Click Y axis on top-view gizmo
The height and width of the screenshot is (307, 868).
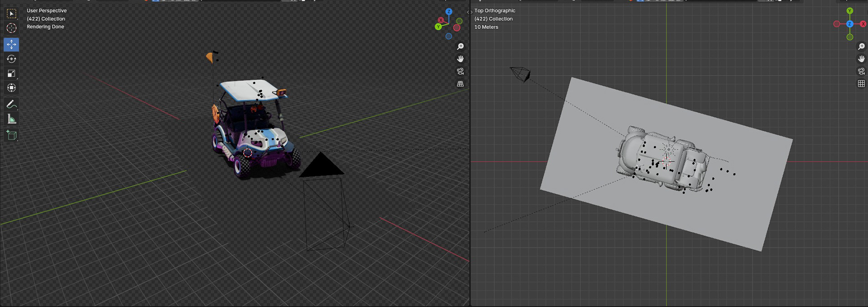850,11
